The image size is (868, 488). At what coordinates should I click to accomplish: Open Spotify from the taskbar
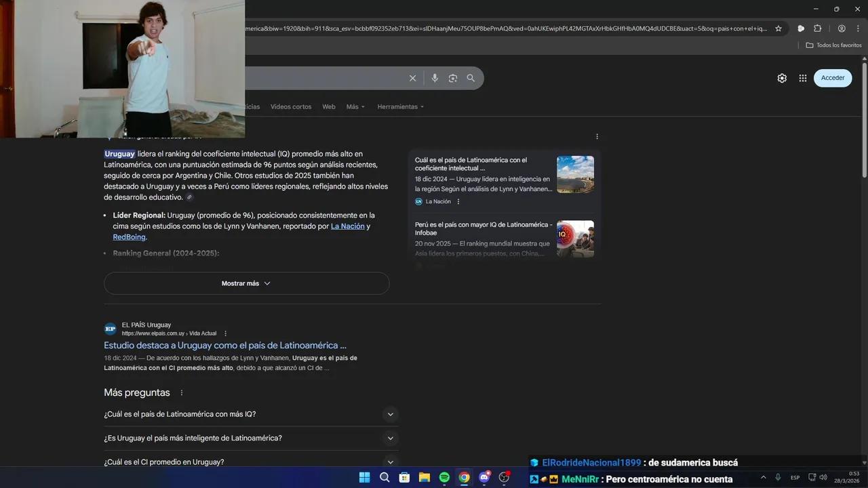pos(444,477)
